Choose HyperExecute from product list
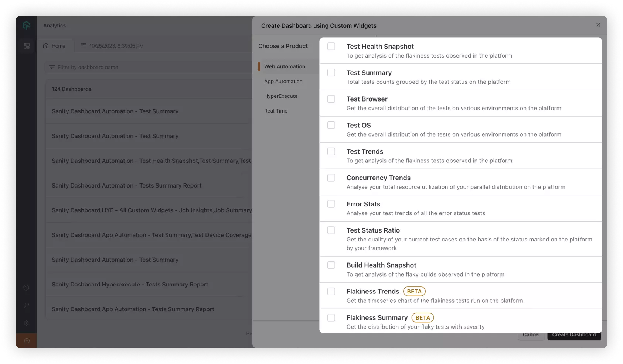 [x=280, y=96]
